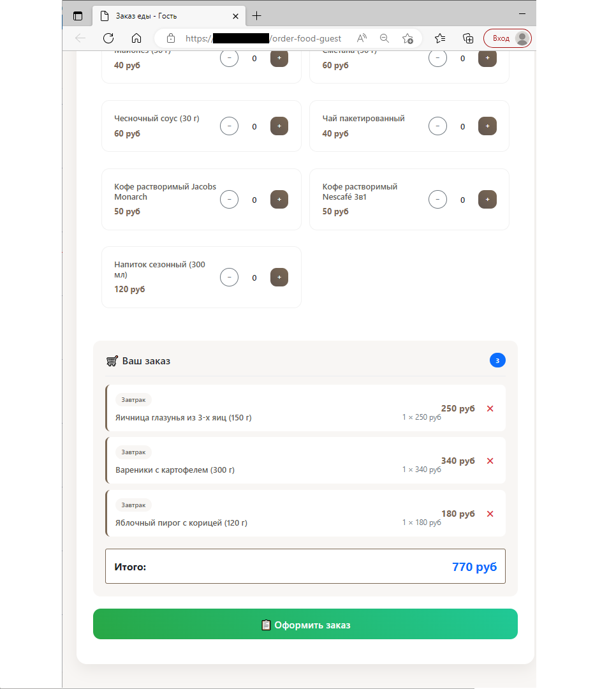Viewport: 616px width, 689px height.
Task: Decrease Напиток сезонный quantity
Action: point(229,278)
